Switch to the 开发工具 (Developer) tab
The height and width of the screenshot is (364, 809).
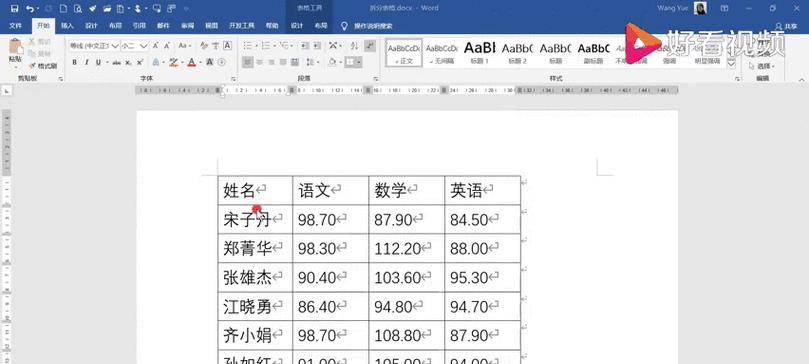242,26
